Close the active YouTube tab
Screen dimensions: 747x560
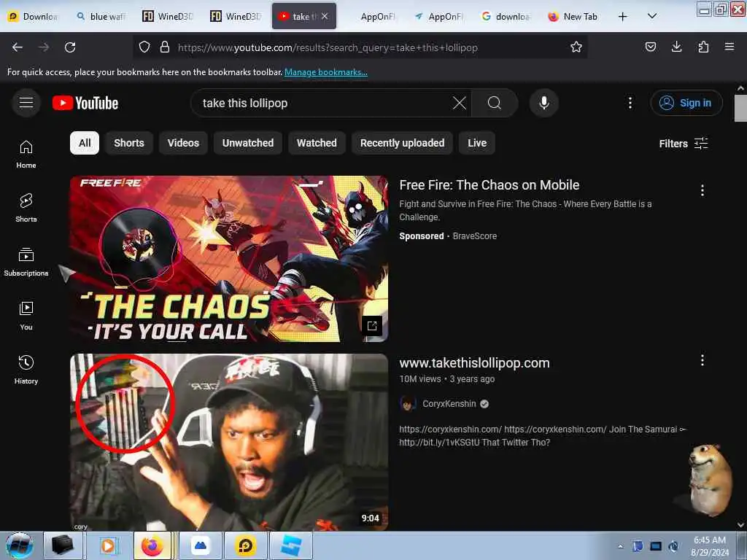325,16
